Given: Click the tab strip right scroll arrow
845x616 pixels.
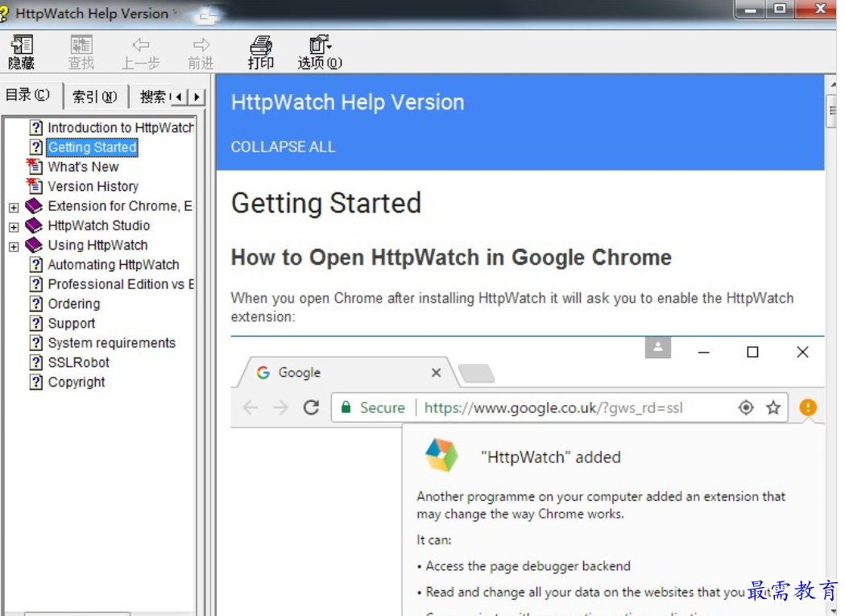Looking at the screenshot, I should point(197,97).
